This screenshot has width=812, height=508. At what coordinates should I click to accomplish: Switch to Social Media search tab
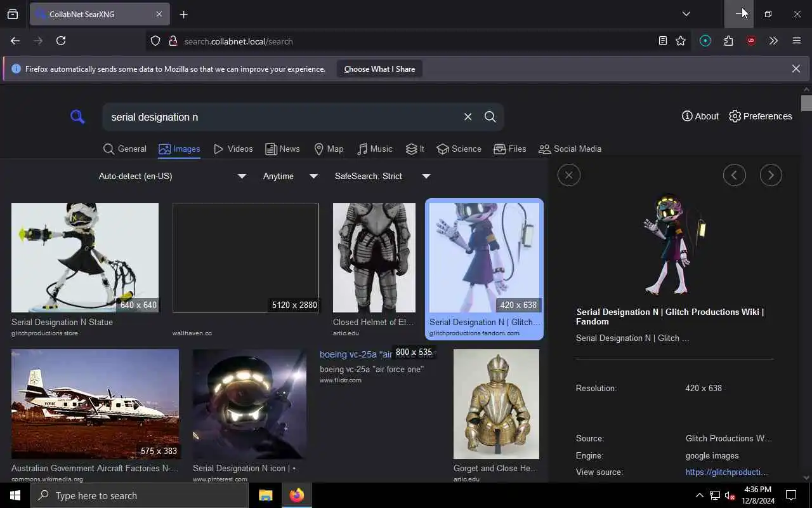(570, 149)
